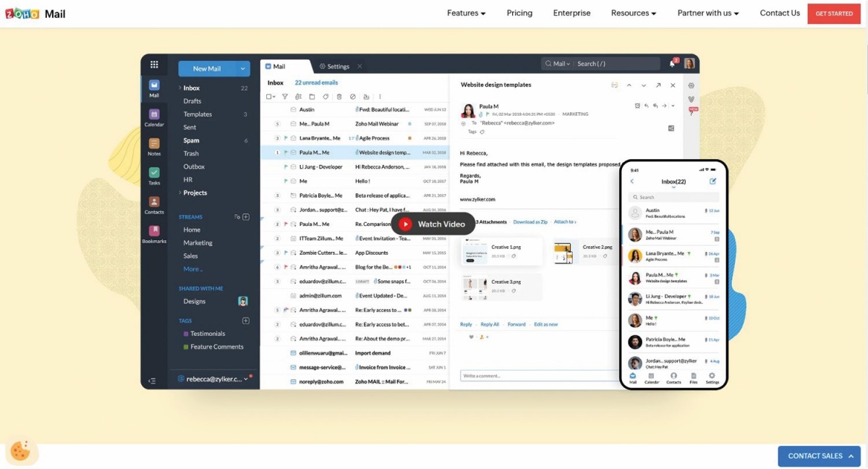The width and height of the screenshot is (868, 469).
Task: Click the archive icon in mail toolbar
Action: (366, 96)
